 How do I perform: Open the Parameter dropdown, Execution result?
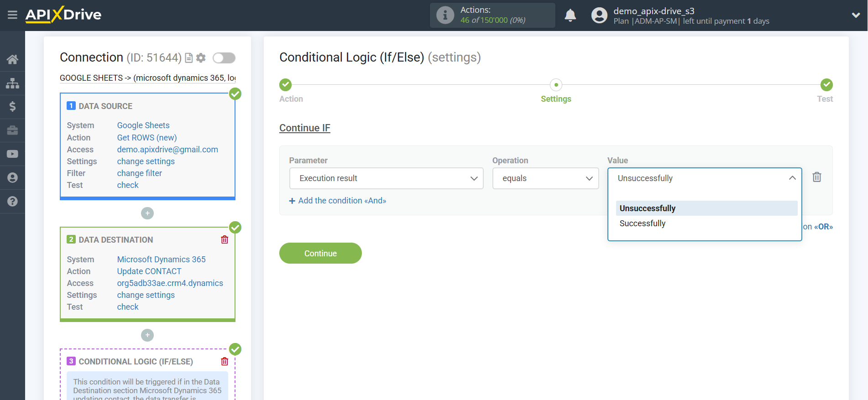[x=386, y=178]
